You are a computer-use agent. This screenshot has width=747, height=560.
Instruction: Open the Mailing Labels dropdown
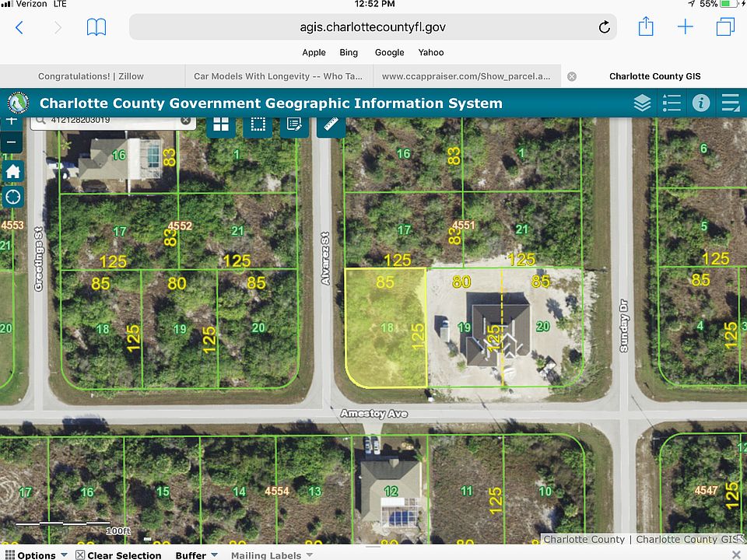272,555
